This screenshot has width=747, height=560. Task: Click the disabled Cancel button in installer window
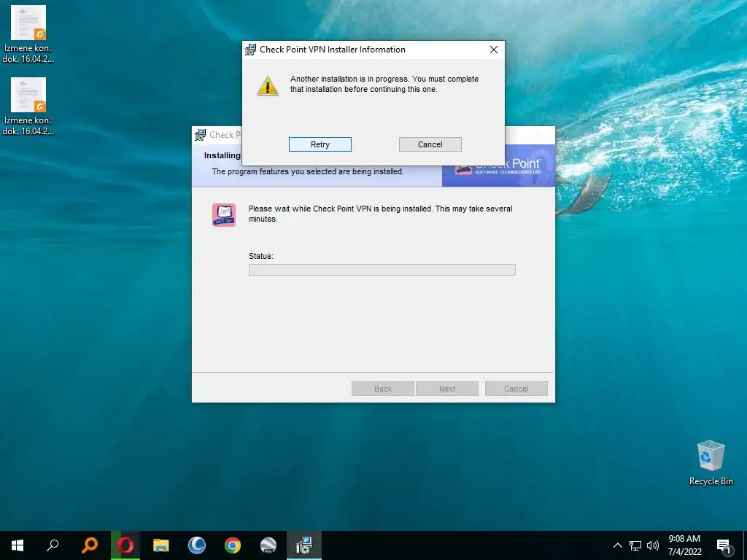coord(516,389)
